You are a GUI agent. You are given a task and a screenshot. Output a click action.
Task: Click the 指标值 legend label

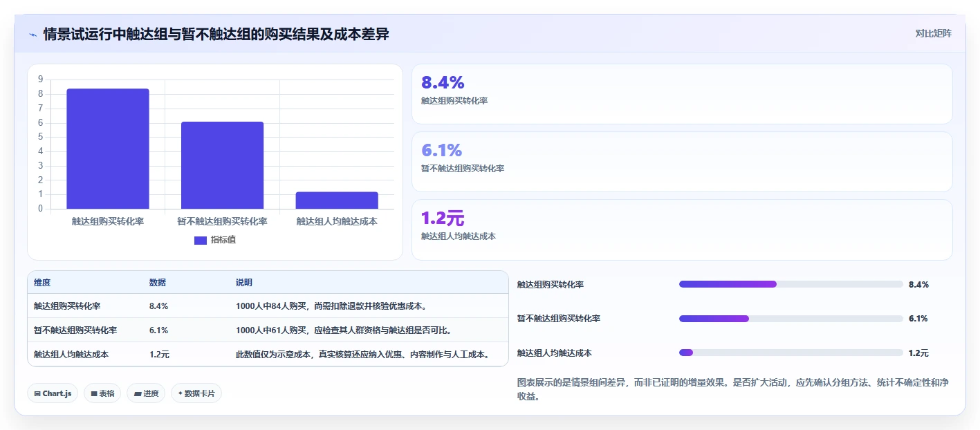[223, 240]
